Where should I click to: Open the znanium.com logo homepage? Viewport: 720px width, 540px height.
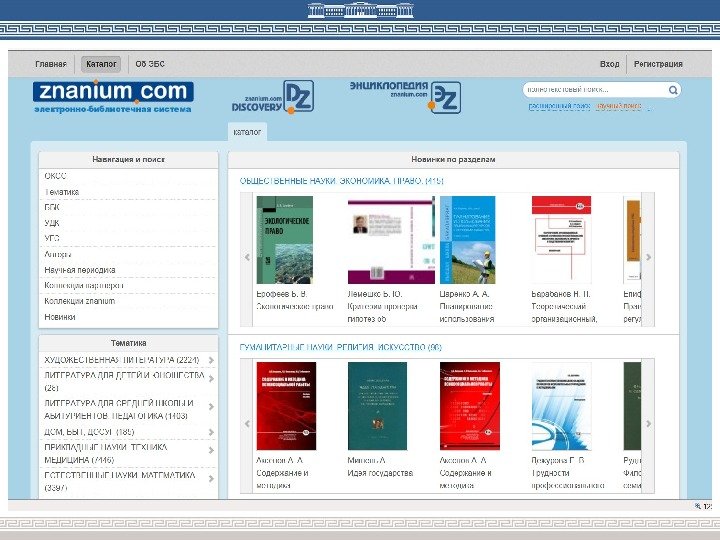tap(113, 96)
